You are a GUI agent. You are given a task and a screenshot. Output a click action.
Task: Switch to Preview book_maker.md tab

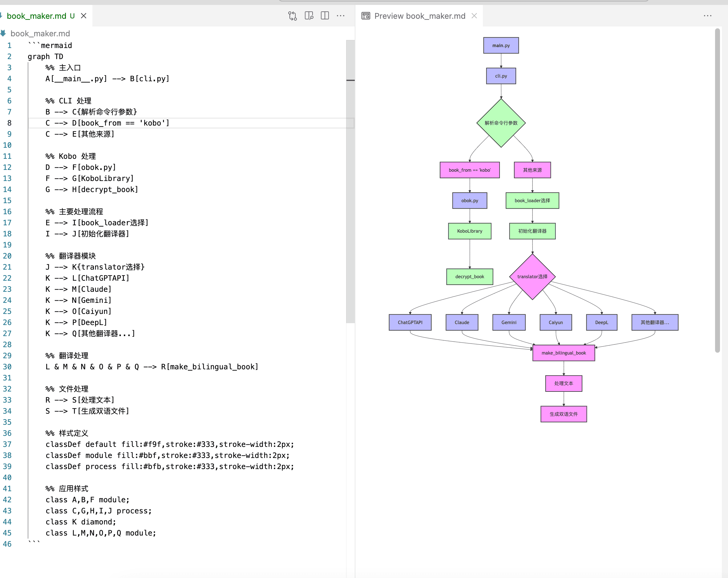point(420,16)
